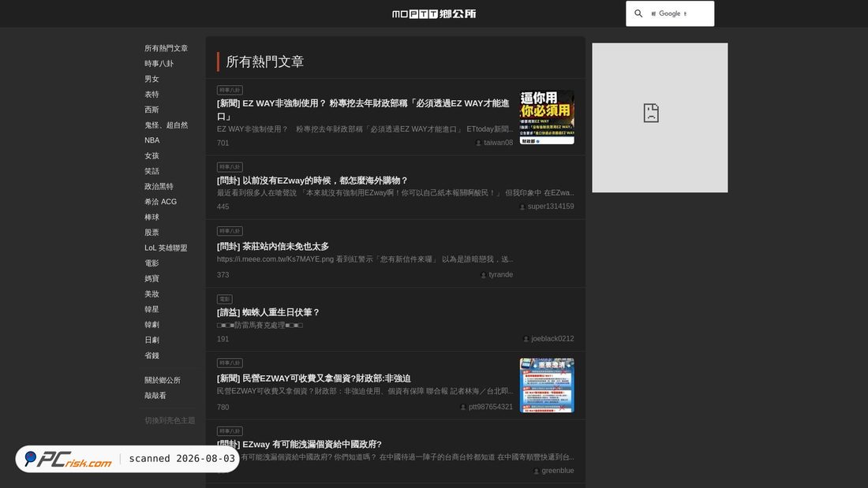
Task: Open the 笑話 board in the sidebar
Action: coord(152,171)
